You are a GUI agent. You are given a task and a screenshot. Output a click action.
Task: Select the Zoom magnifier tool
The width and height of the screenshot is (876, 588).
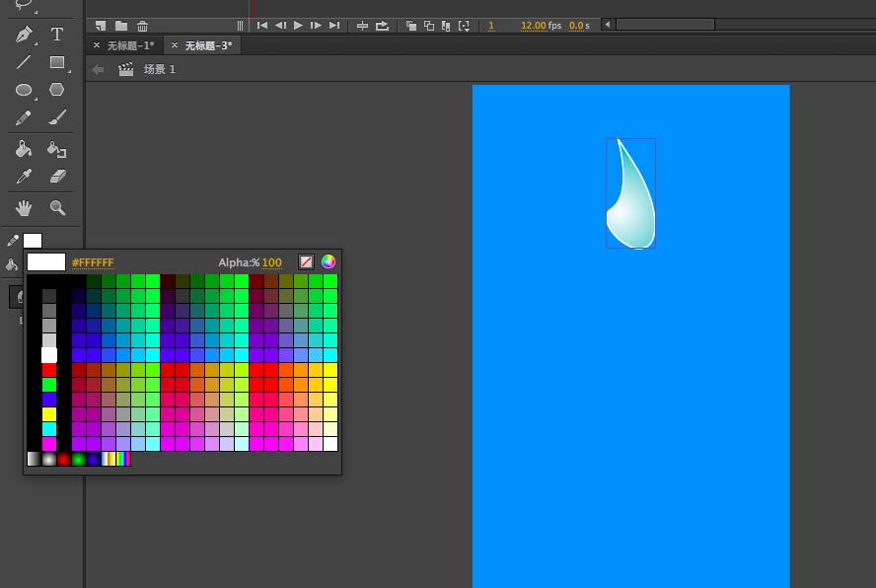point(57,208)
